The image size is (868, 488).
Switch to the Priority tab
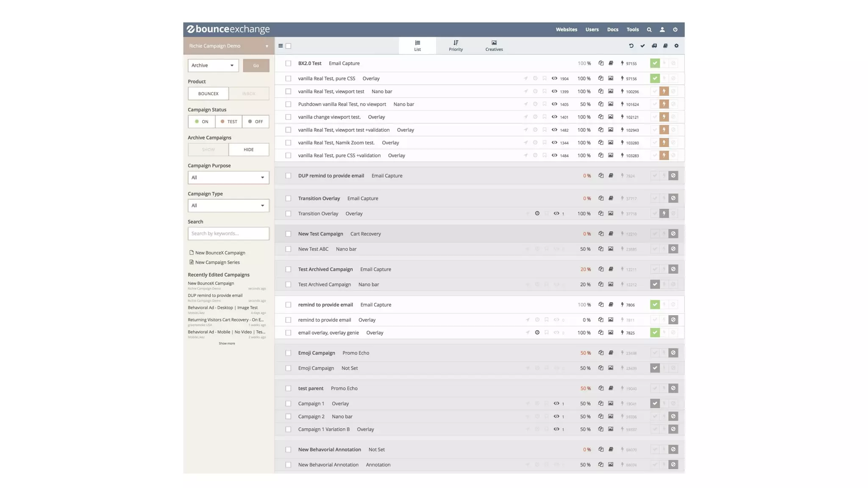[456, 45]
